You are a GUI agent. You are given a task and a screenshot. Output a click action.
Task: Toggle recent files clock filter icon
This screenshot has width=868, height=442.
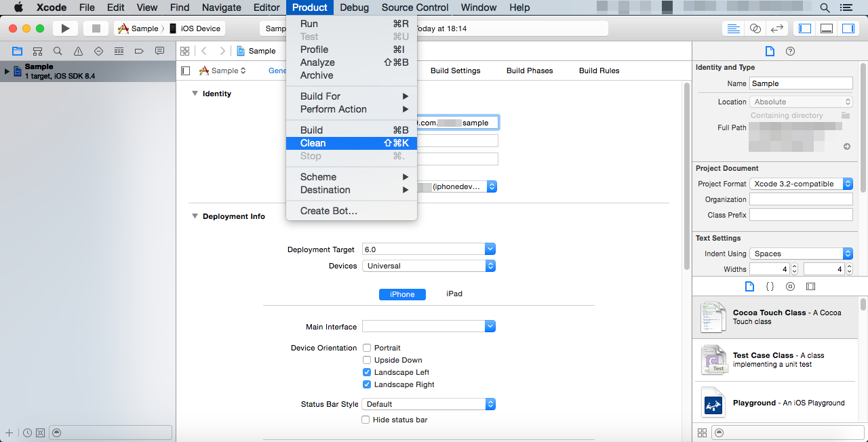pyautogui.click(x=27, y=433)
